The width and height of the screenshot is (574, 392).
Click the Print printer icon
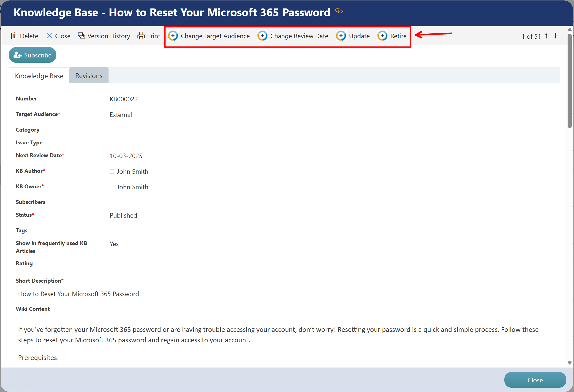[141, 36]
